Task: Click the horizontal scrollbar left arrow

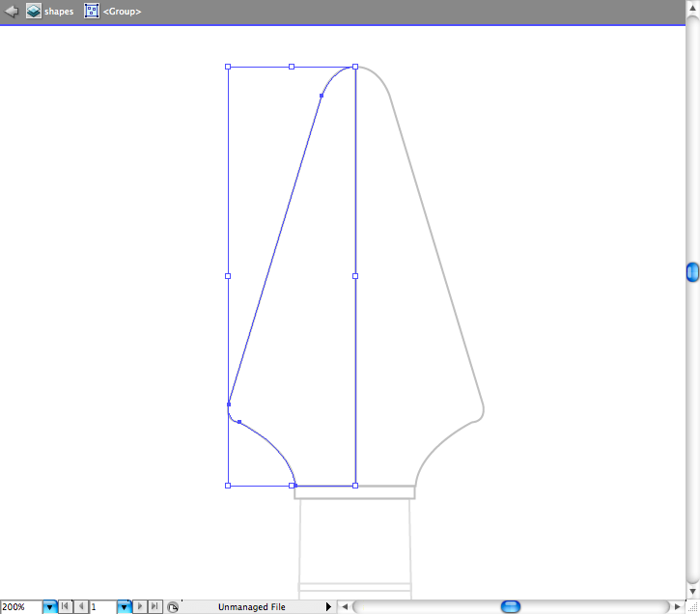Action: (x=343, y=606)
